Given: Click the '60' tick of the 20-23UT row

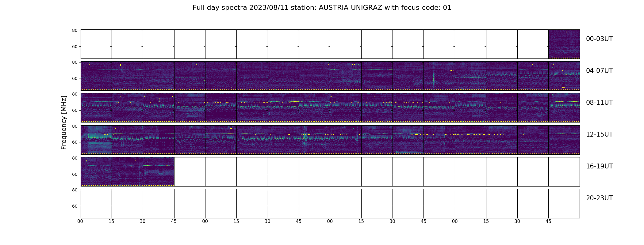Looking at the screenshot, I should [75, 206].
